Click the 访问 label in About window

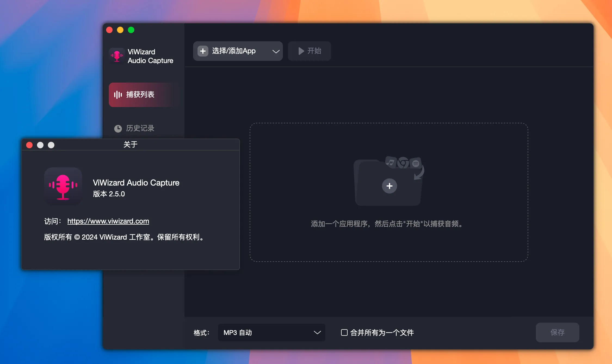coord(53,221)
